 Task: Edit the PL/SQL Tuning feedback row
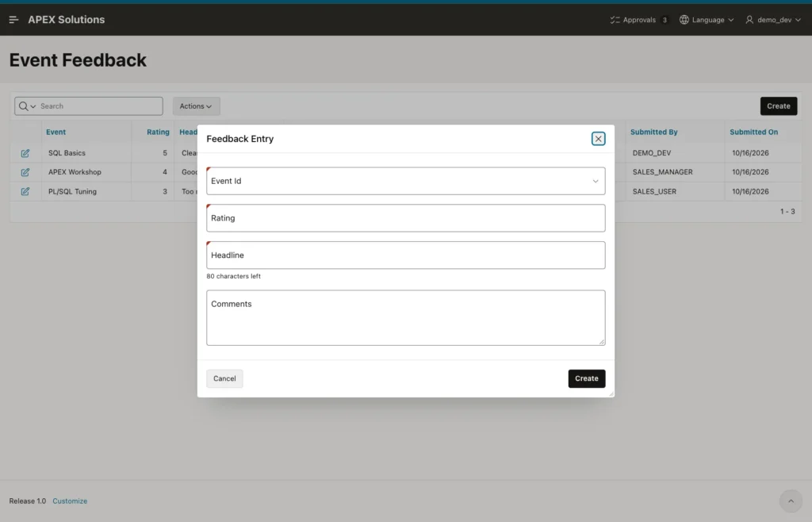pos(25,192)
